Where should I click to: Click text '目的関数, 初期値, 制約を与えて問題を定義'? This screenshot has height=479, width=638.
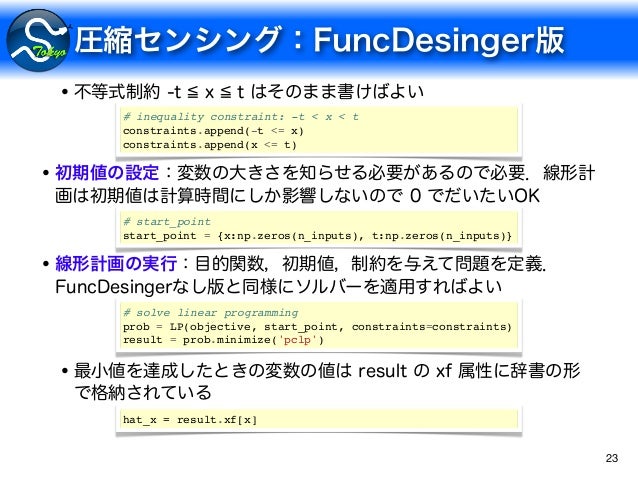point(369,263)
